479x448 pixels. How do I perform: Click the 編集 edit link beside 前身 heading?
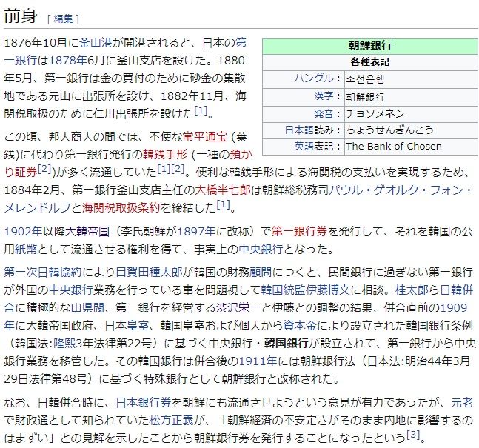click(63, 18)
